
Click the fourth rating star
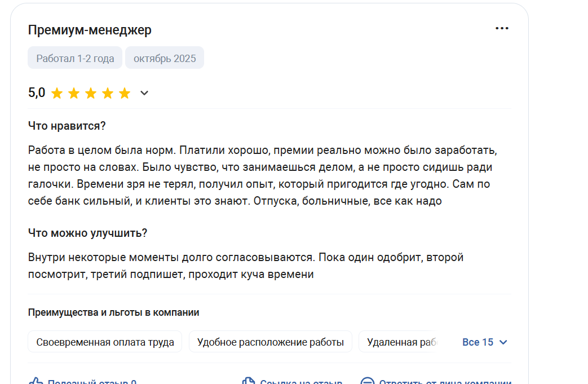point(108,94)
